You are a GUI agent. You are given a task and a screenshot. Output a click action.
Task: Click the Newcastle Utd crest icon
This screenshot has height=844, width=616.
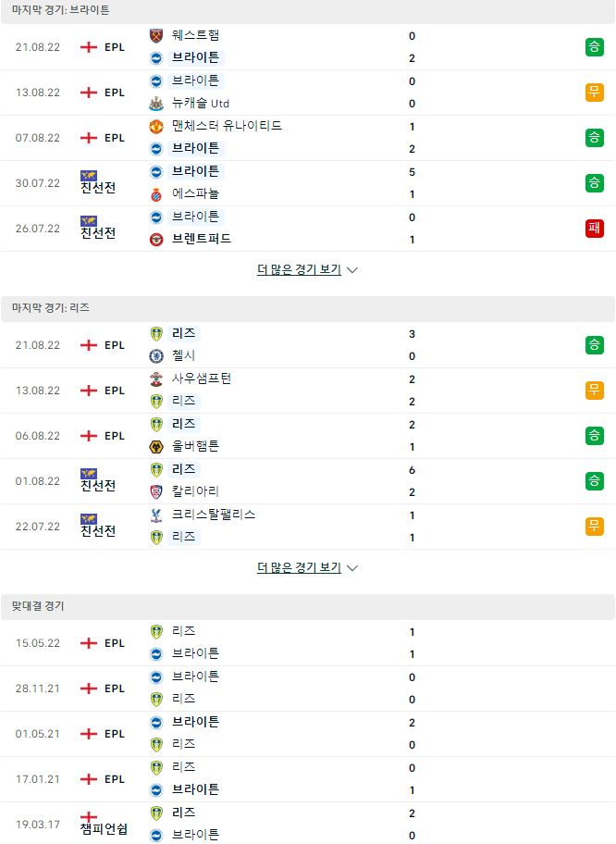click(156, 104)
